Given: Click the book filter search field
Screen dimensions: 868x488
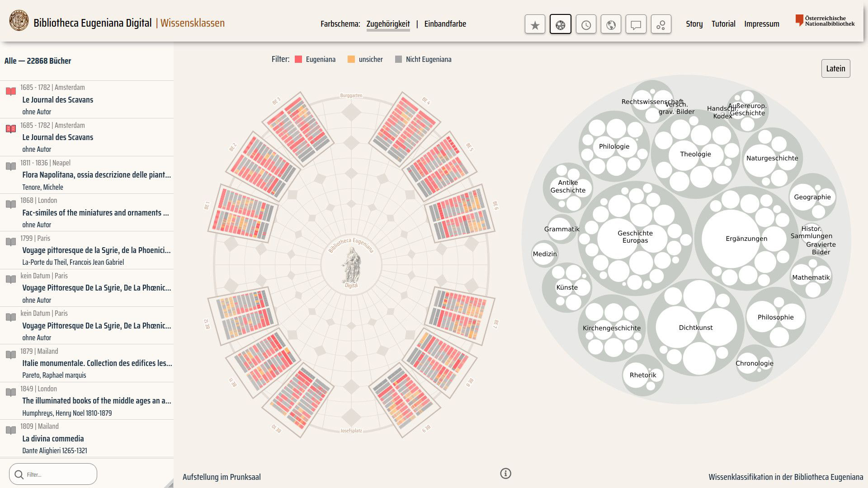Looking at the screenshot, I should point(53,474).
